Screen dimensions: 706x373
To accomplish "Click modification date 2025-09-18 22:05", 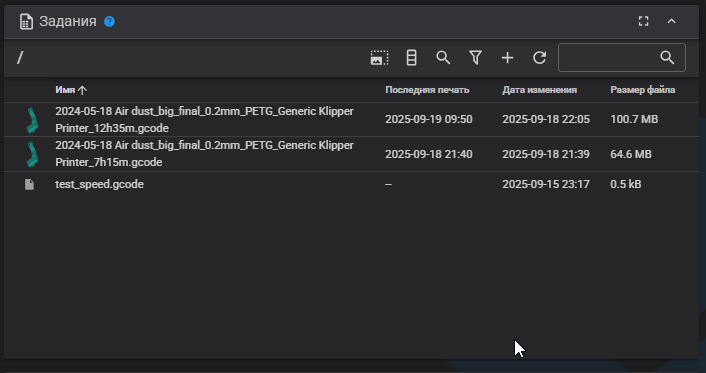I will coord(546,119).
